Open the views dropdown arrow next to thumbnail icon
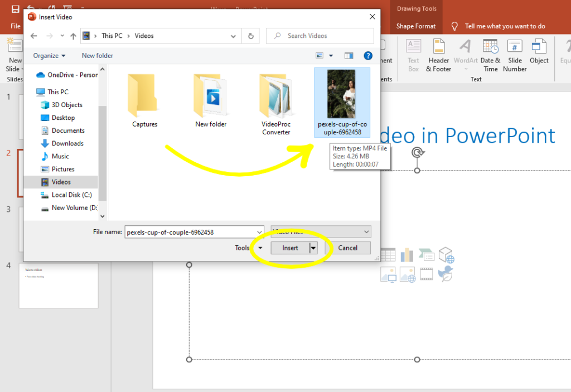This screenshot has height=392, width=571. [x=331, y=55]
